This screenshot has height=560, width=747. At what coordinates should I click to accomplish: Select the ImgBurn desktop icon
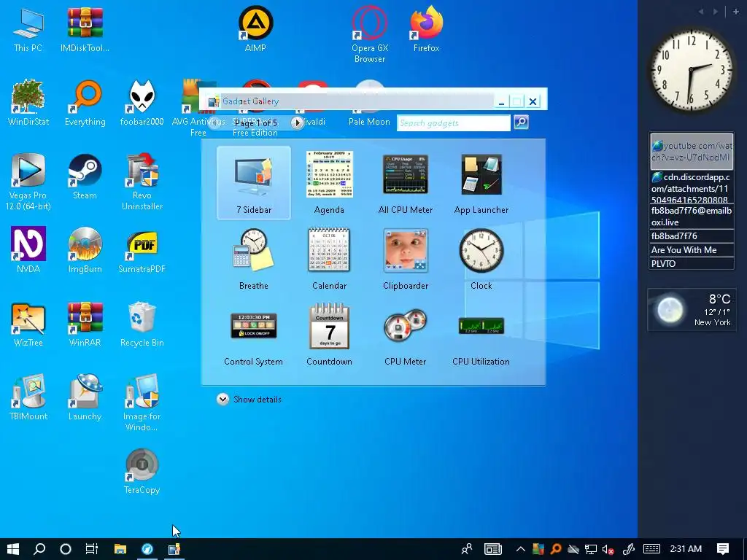pyautogui.click(x=85, y=250)
